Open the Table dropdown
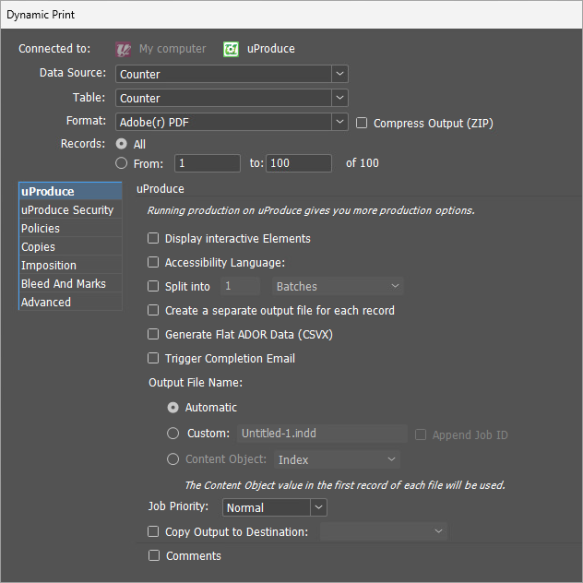The width and height of the screenshot is (583, 583). tap(232, 98)
